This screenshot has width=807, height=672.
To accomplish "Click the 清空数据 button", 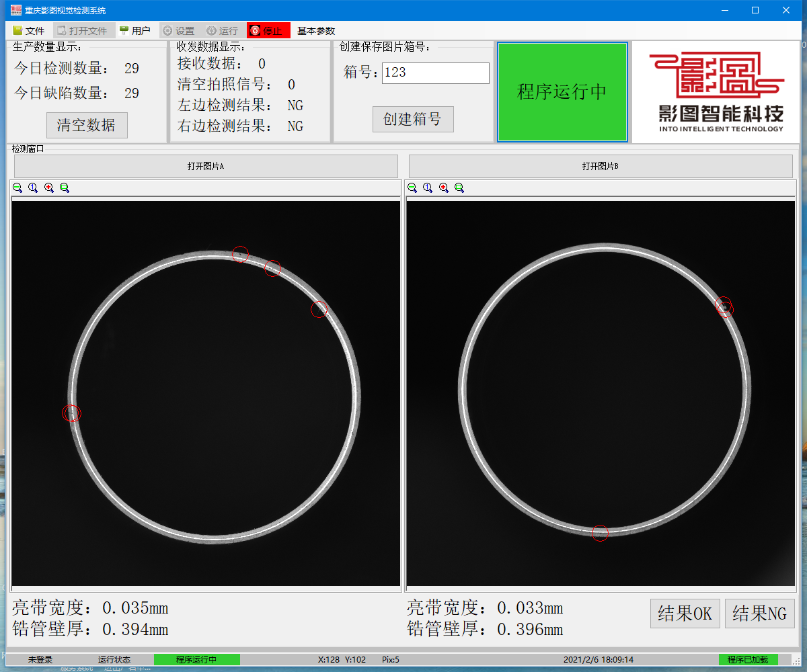I will [x=86, y=125].
